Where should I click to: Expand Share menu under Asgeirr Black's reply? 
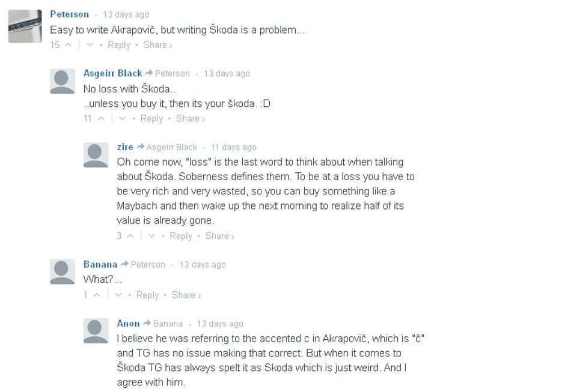[190, 119]
